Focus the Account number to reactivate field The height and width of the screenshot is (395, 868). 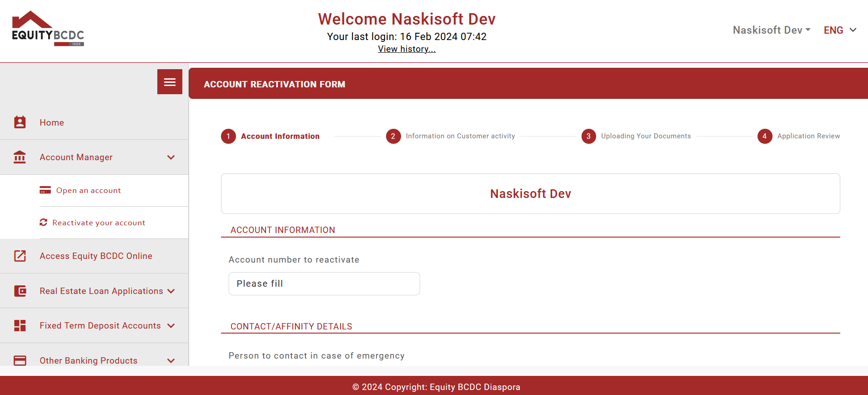[324, 284]
